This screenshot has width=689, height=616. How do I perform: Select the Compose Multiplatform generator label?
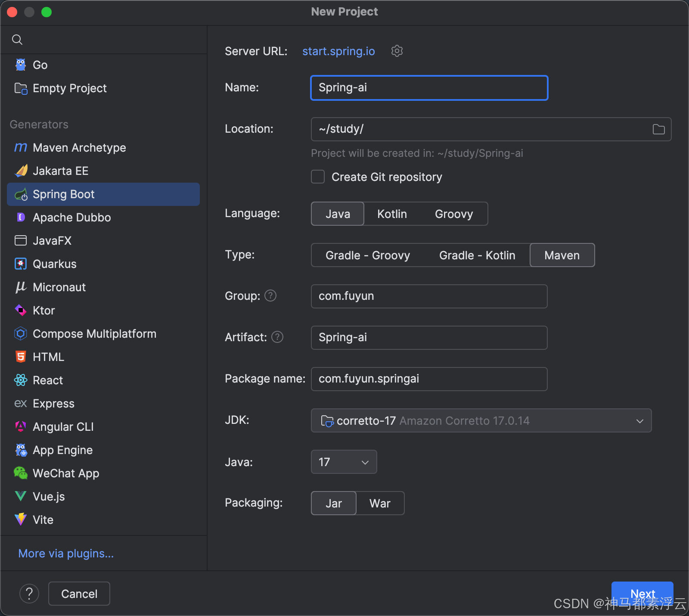pyautogui.click(x=95, y=333)
